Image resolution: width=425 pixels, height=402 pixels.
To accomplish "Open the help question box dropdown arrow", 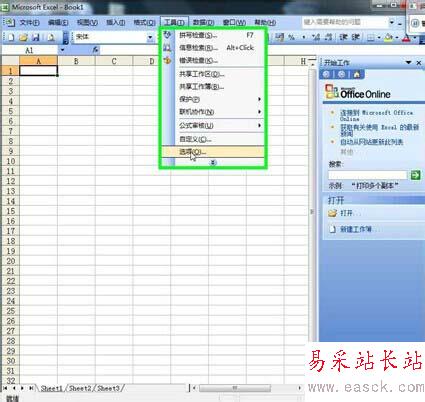I will (x=392, y=22).
